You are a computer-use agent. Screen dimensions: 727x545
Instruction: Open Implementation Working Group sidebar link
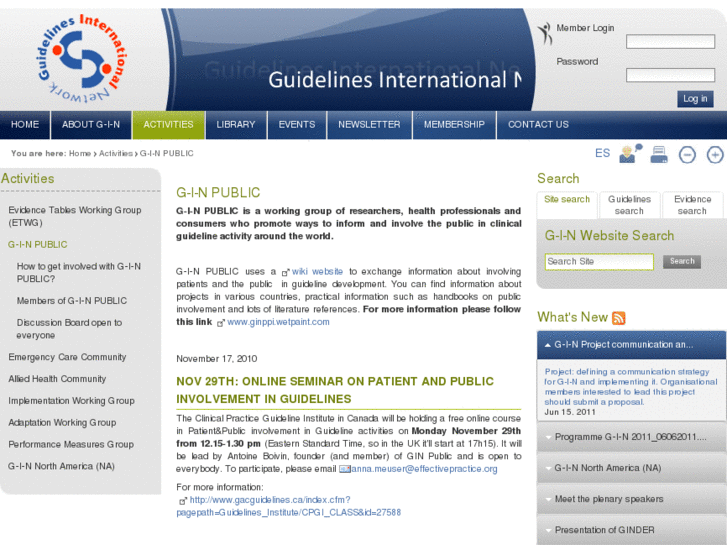pos(71,401)
